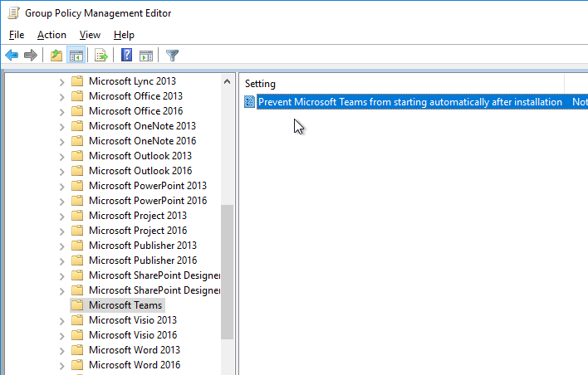Expand the Microsoft Office 2013 node
Image resolution: width=588 pixels, height=375 pixels.
tap(62, 97)
